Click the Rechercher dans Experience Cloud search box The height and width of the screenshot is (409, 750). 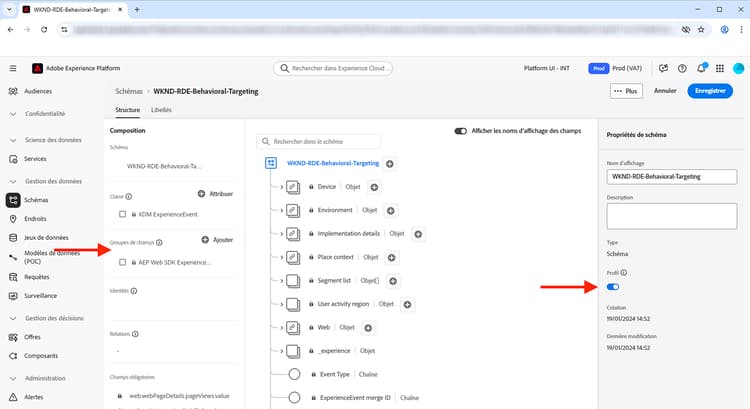coord(333,68)
